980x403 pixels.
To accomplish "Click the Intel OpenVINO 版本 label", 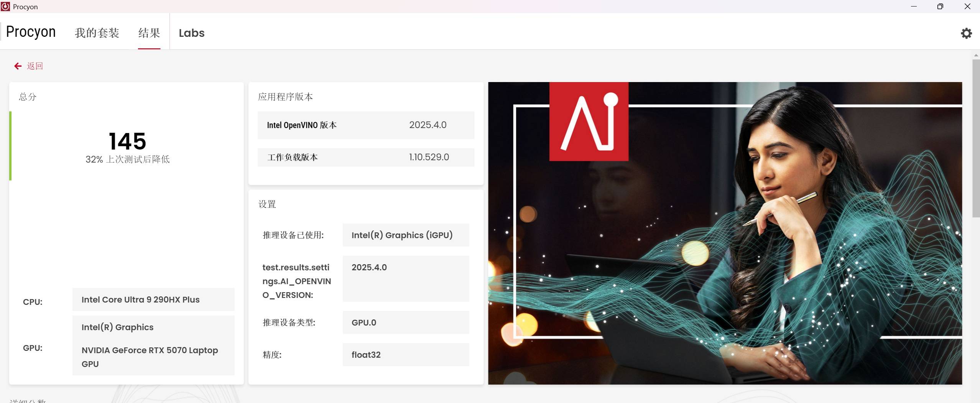I will (302, 125).
